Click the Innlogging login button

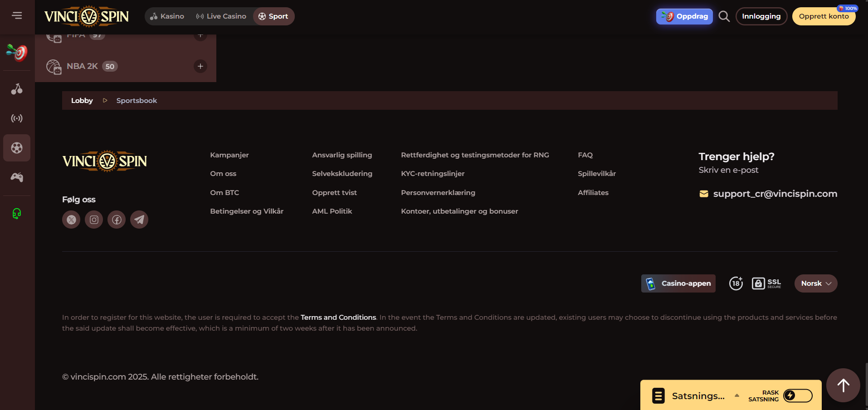[761, 16]
